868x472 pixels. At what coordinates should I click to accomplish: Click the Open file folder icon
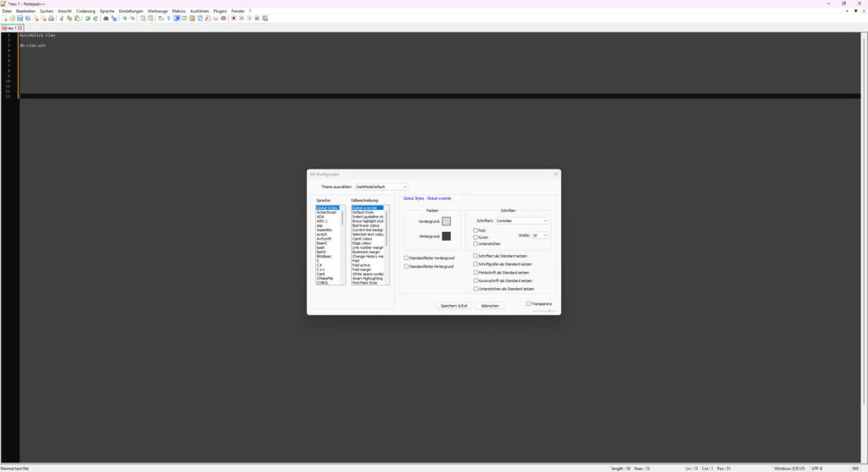12,18
